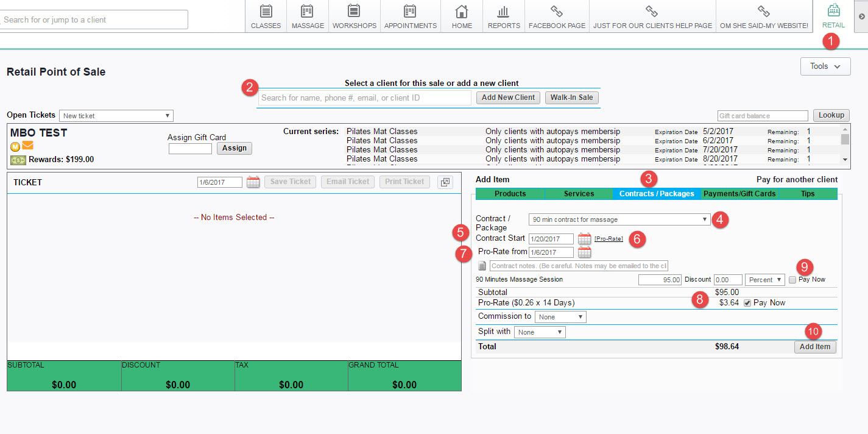The image size is (868, 434).
Task: Open the Reports bar chart icon
Action: pos(503,12)
